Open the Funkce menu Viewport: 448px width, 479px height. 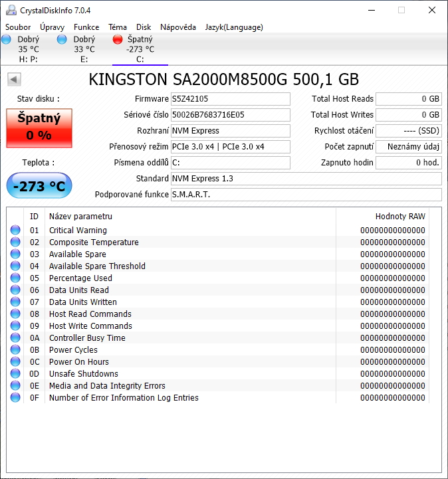(x=86, y=27)
